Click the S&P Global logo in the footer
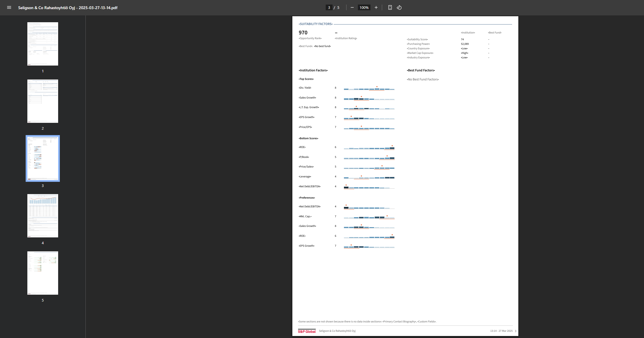This screenshot has height=338, width=644. pyautogui.click(x=307, y=331)
